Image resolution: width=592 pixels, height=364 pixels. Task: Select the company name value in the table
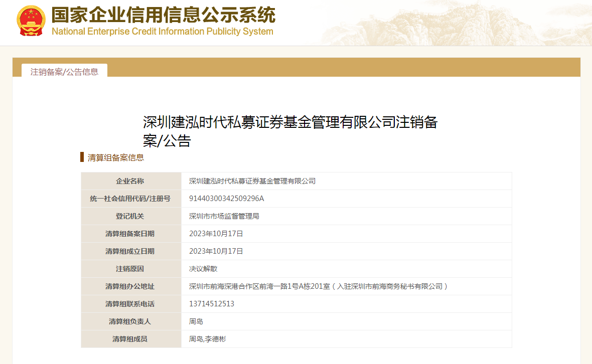click(x=252, y=181)
